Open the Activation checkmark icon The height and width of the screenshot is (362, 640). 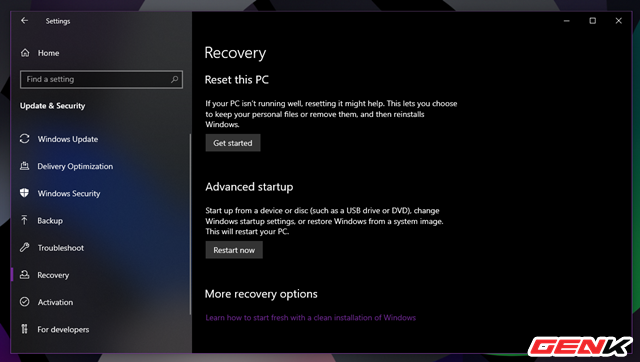coord(24,302)
